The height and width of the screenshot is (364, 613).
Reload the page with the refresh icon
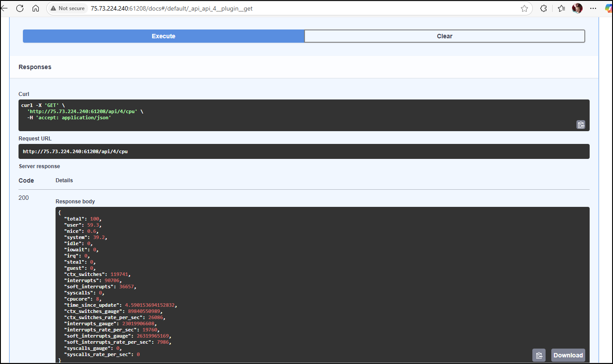[x=20, y=8]
